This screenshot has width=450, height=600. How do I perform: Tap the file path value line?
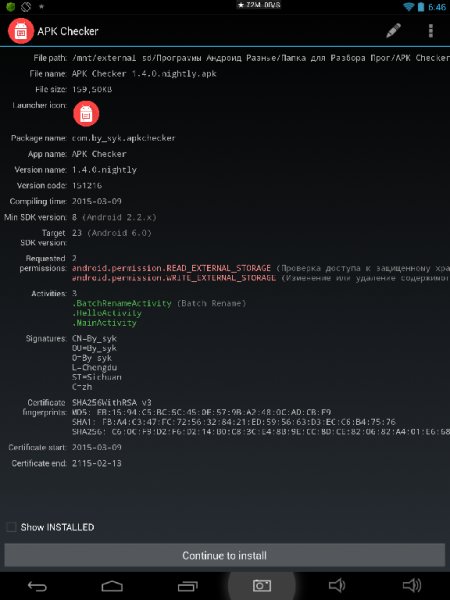[261, 58]
